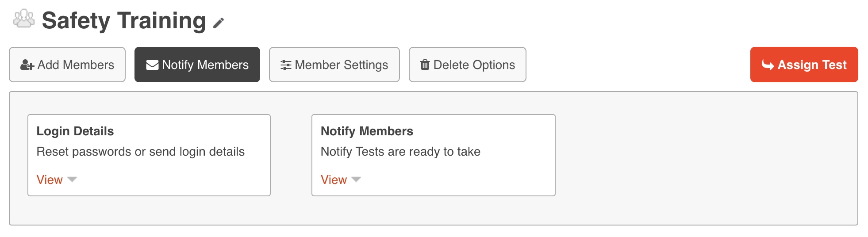
Task: Click the arrow icon on Assign Test
Action: [768, 65]
